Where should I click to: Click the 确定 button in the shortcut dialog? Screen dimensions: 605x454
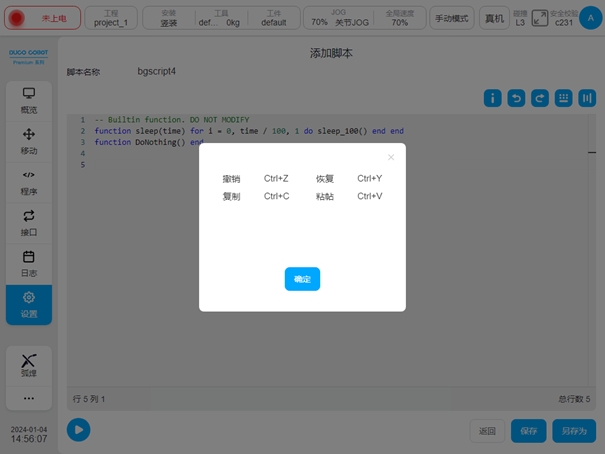pos(302,279)
